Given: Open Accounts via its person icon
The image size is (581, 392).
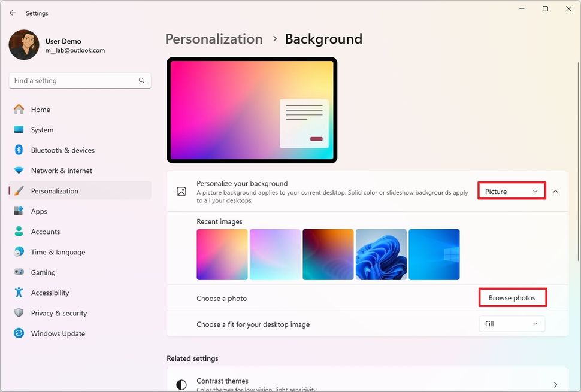Looking at the screenshot, I should click(x=19, y=232).
